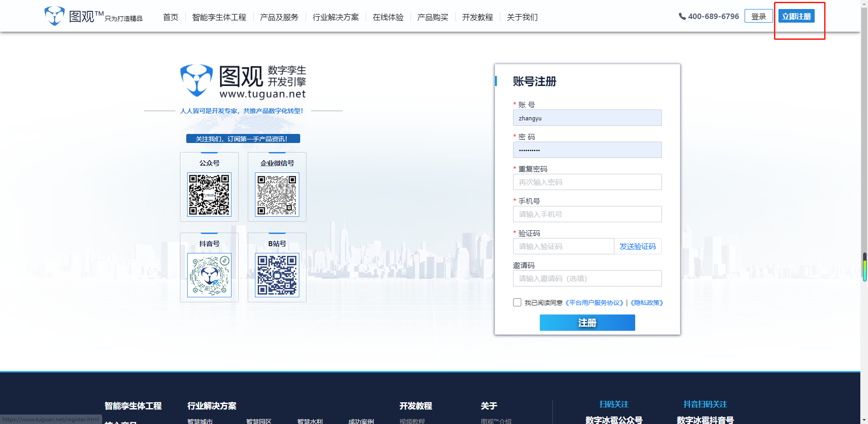
Task: Open the 开发教程 nav item
Action: point(477,17)
